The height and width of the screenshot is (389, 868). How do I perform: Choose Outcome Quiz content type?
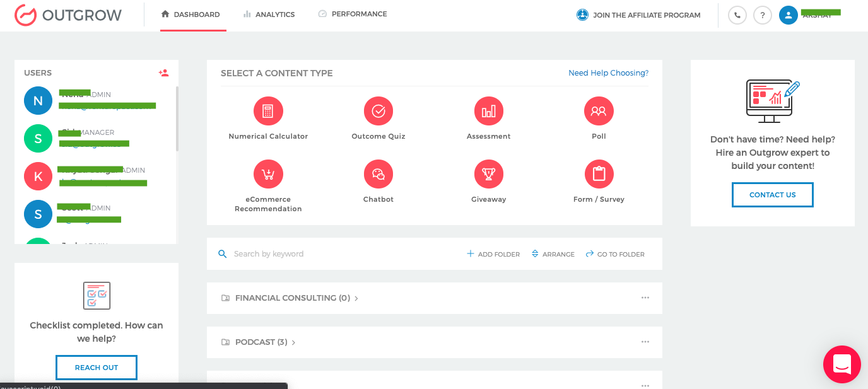378,119
